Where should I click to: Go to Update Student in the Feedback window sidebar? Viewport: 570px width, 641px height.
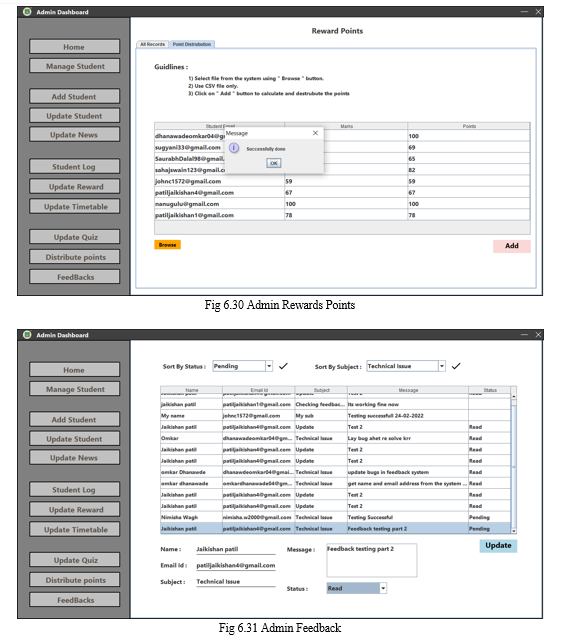[x=74, y=439]
